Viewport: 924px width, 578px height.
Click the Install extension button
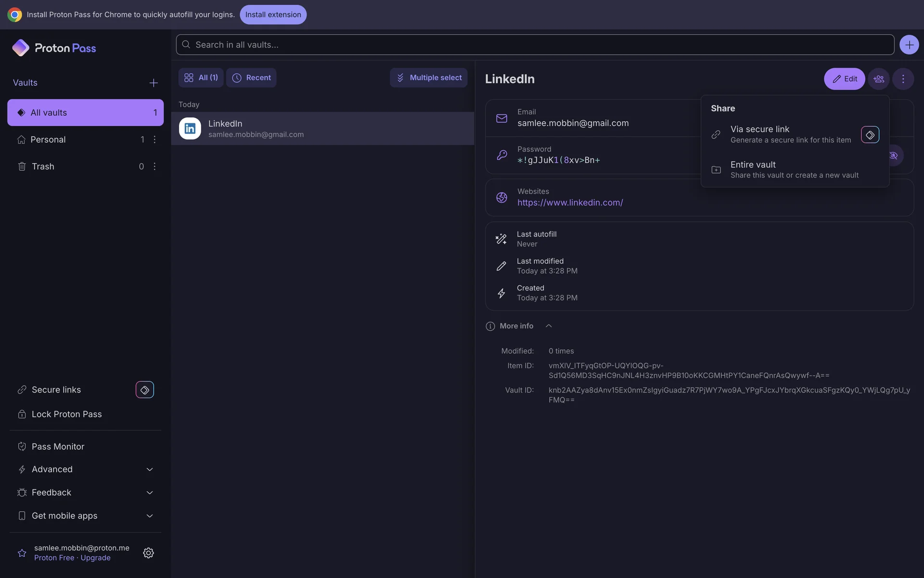273,14
